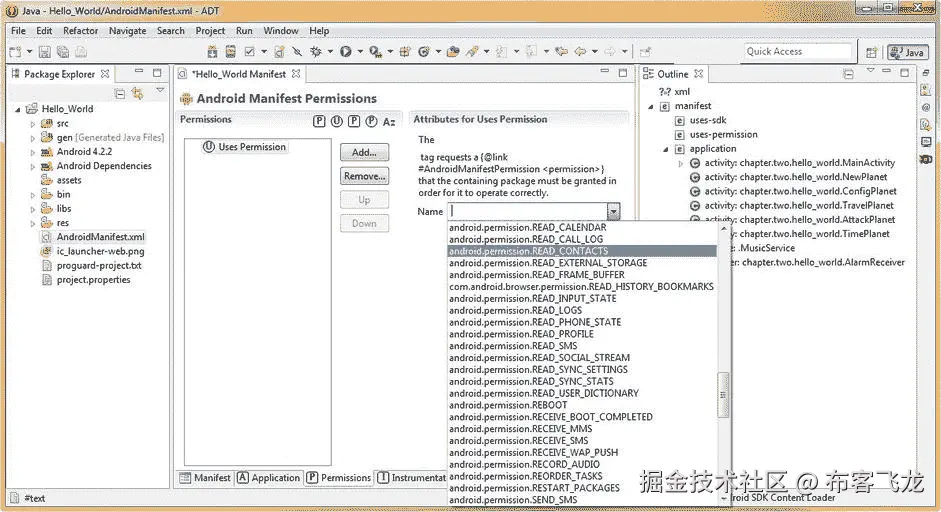Expand the src folder arrow
Screen dimensions: 941x512
pos(32,124)
